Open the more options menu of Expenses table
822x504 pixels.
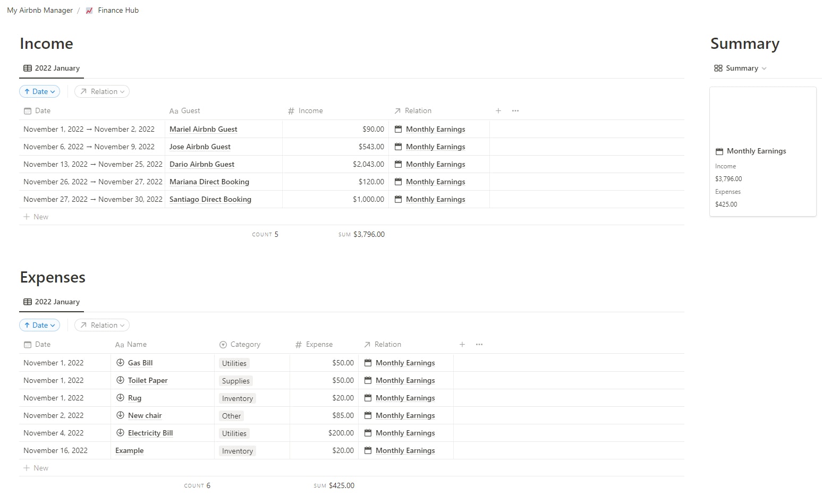(x=479, y=344)
